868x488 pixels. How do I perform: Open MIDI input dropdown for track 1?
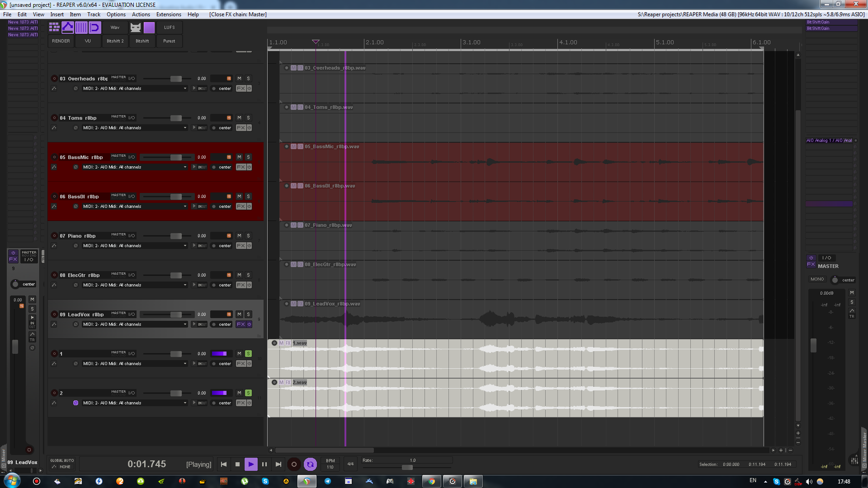click(x=135, y=364)
